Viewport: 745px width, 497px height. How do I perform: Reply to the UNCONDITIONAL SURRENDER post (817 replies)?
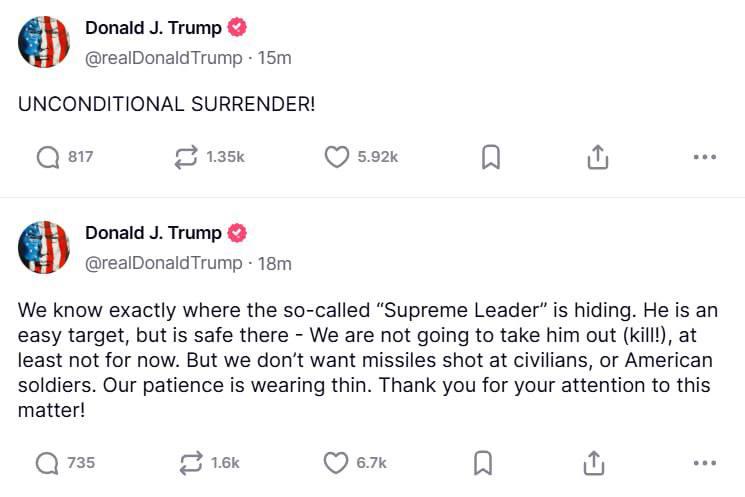point(48,157)
